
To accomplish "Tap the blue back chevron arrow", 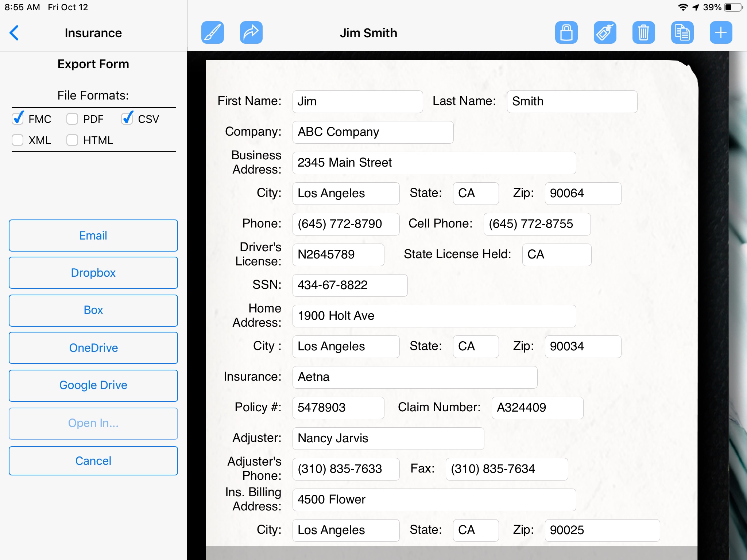I will pyautogui.click(x=14, y=33).
